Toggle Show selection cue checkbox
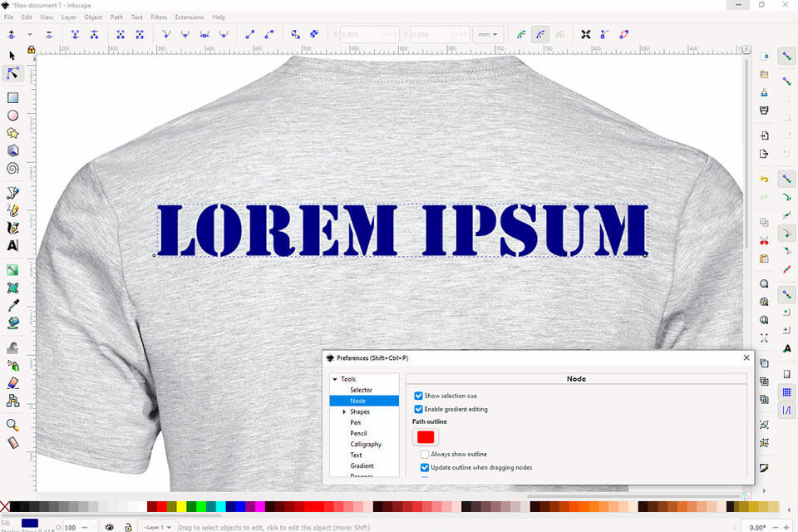The width and height of the screenshot is (798, 532). pyautogui.click(x=418, y=396)
